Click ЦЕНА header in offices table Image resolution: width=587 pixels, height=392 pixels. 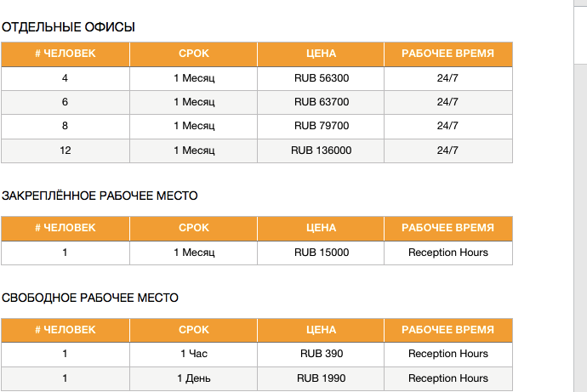[321, 54]
